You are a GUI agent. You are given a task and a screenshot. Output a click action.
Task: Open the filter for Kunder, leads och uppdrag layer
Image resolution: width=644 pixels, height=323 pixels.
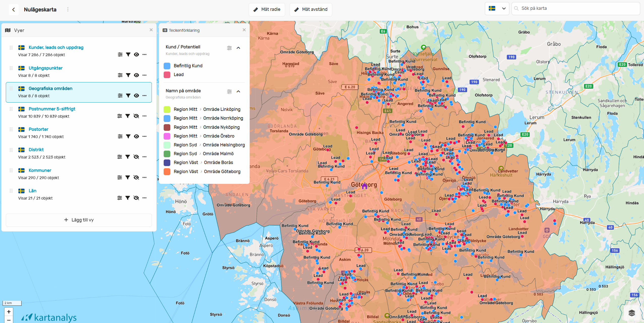pos(128,54)
